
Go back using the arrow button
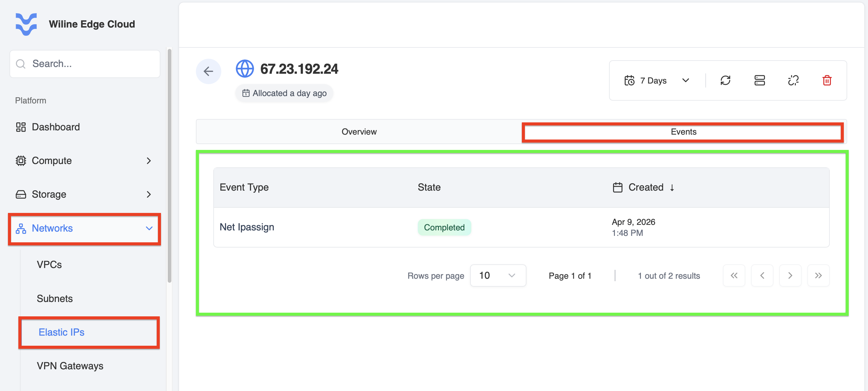click(208, 71)
